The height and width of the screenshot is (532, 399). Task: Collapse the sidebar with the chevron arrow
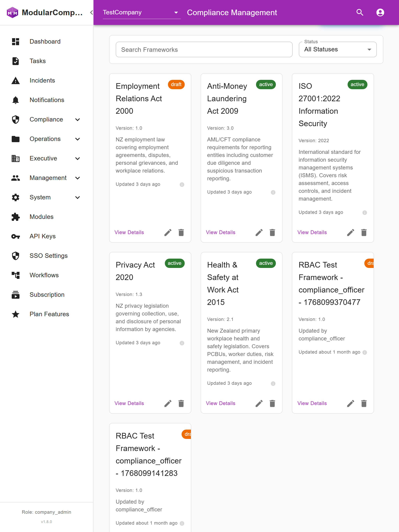pos(91,12)
